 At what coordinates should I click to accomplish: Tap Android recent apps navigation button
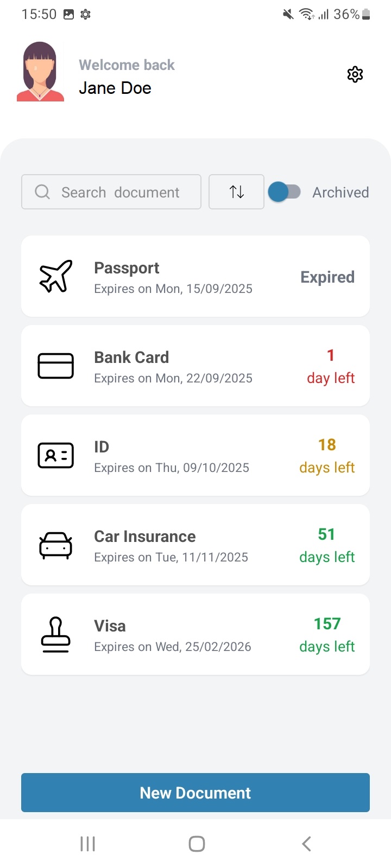point(87,844)
